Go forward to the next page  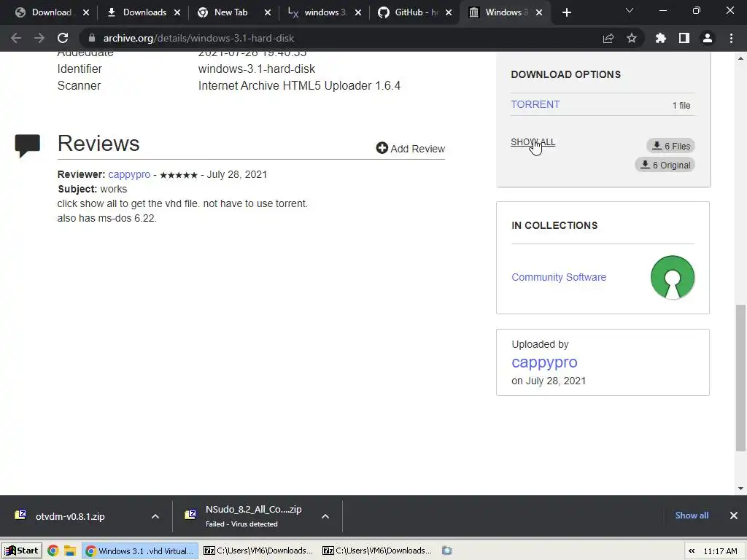39,38
